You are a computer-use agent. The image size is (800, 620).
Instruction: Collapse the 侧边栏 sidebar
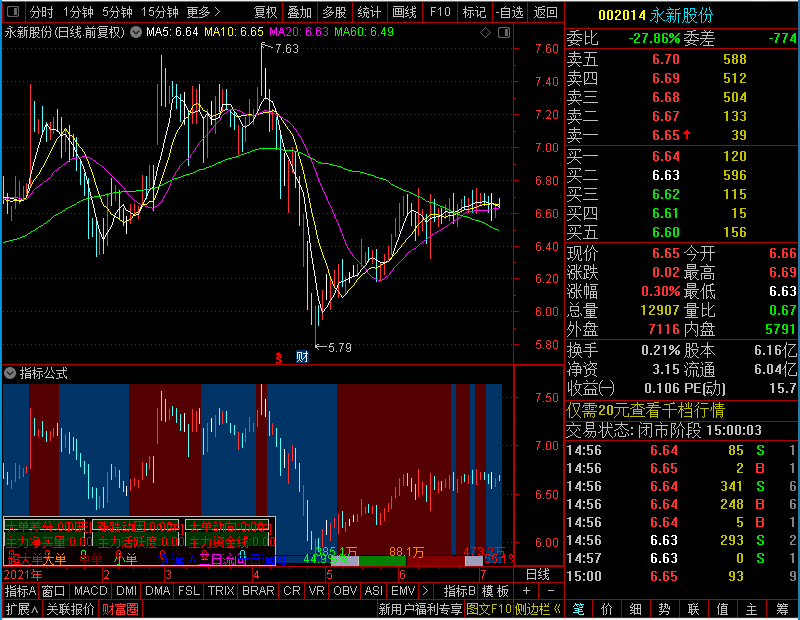538,609
